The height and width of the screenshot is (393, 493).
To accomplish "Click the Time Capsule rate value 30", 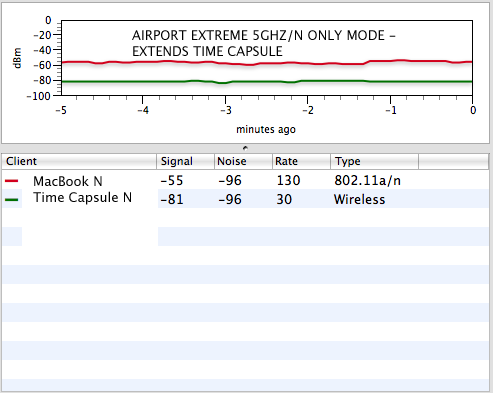I will [x=284, y=199].
